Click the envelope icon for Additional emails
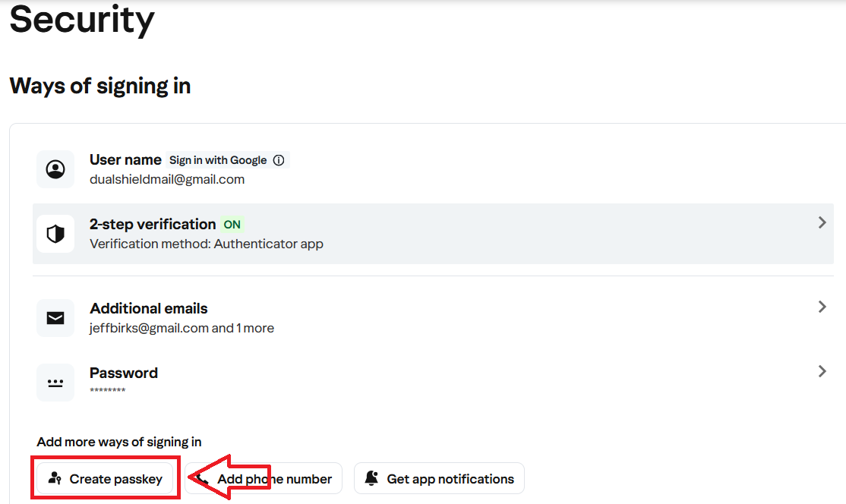The width and height of the screenshot is (846, 504). coord(55,318)
